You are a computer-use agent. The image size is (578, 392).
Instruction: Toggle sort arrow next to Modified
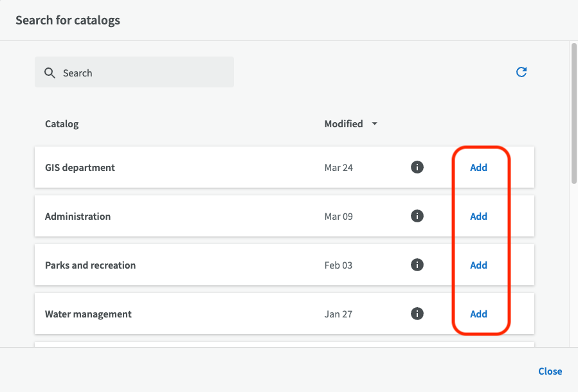[x=375, y=124]
